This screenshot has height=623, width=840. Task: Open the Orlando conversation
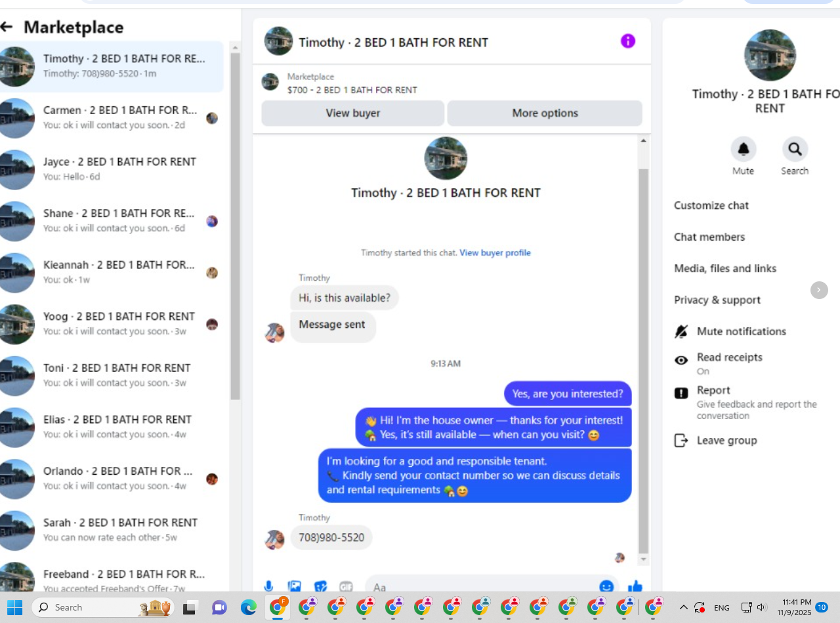(x=112, y=479)
